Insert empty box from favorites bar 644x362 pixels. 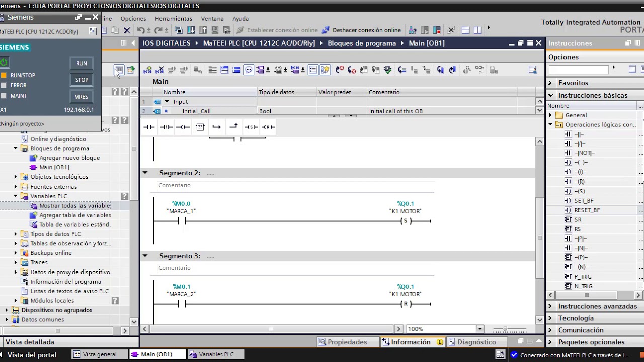(200, 127)
